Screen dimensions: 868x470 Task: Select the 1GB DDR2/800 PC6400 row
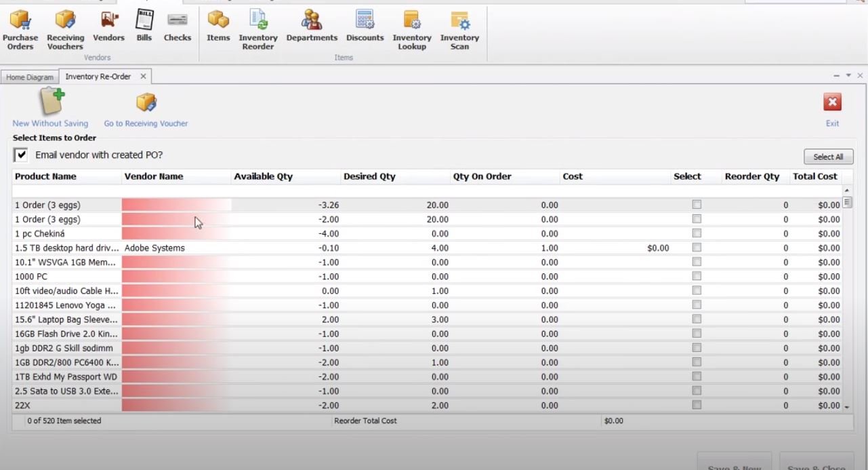coord(427,362)
